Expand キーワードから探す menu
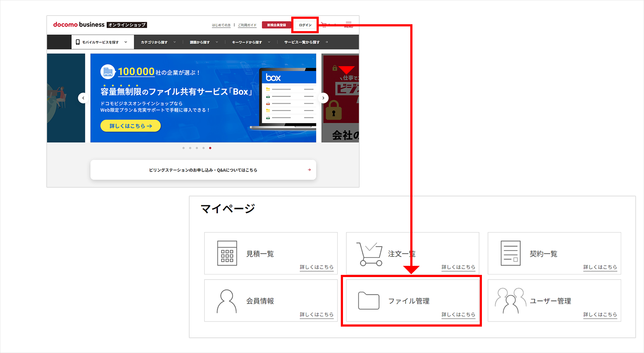 (251, 42)
